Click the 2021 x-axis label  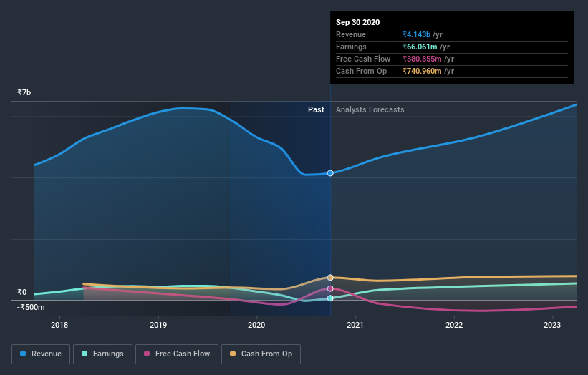coord(355,325)
